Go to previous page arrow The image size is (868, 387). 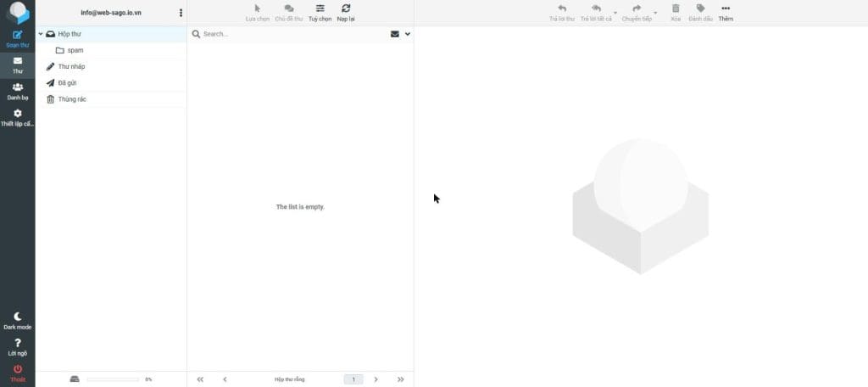[x=225, y=380]
